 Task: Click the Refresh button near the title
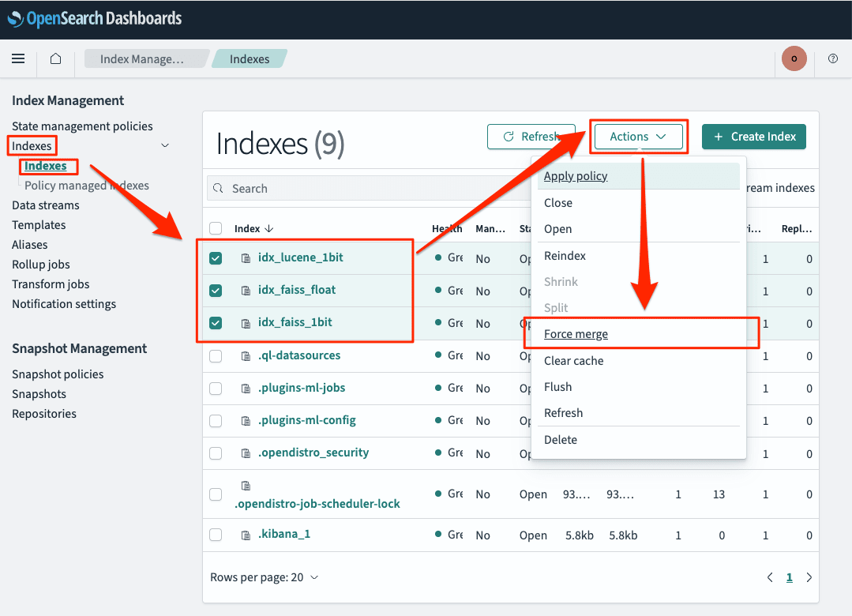531,137
